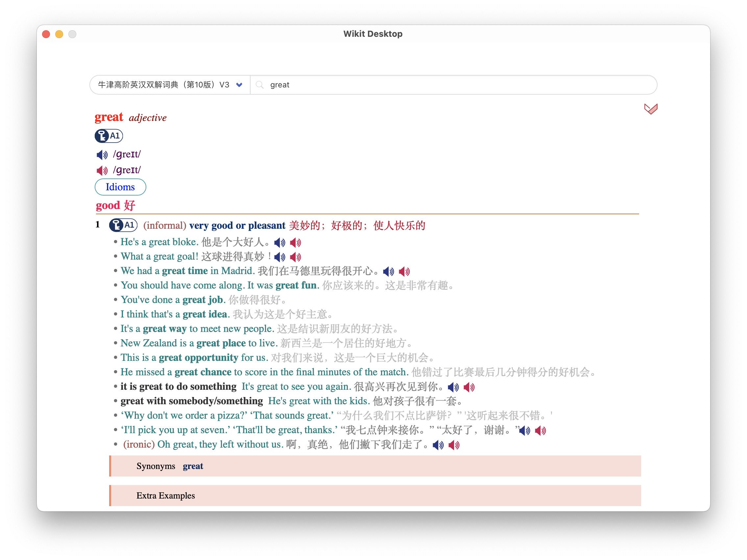The width and height of the screenshot is (747, 560).
Task: Play blue audio for 'He's a great bloke'
Action: pos(279,243)
